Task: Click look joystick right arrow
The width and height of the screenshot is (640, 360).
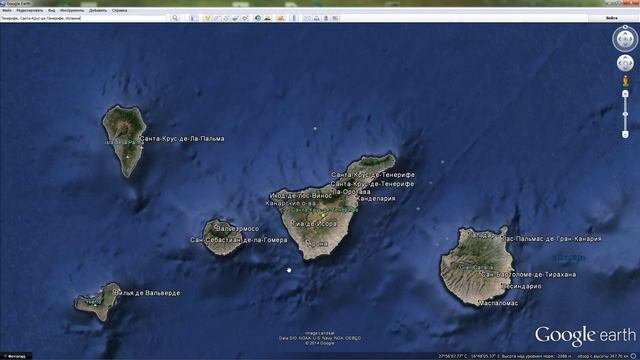Action: [631, 40]
